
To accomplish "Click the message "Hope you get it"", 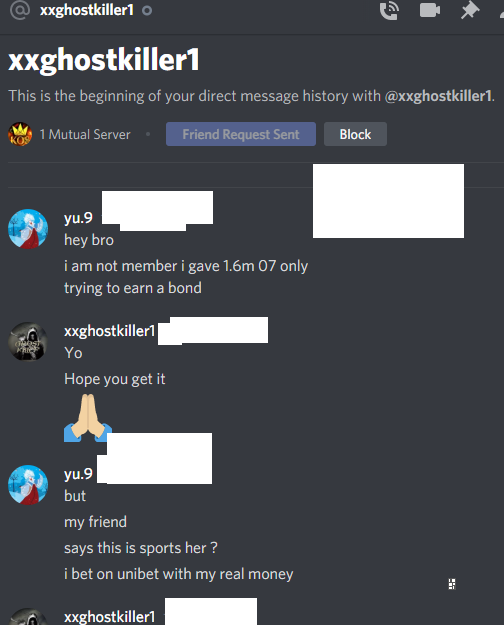I will point(114,379).
